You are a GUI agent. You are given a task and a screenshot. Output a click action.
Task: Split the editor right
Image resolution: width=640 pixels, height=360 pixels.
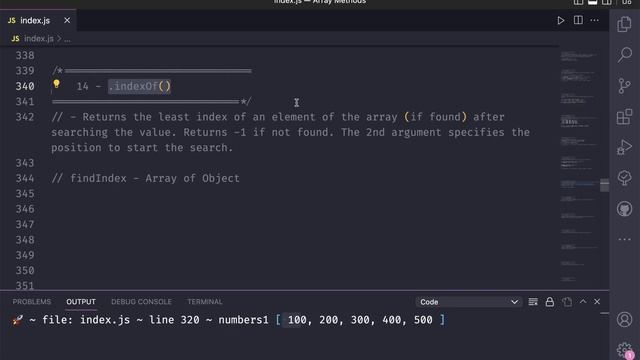578,20
